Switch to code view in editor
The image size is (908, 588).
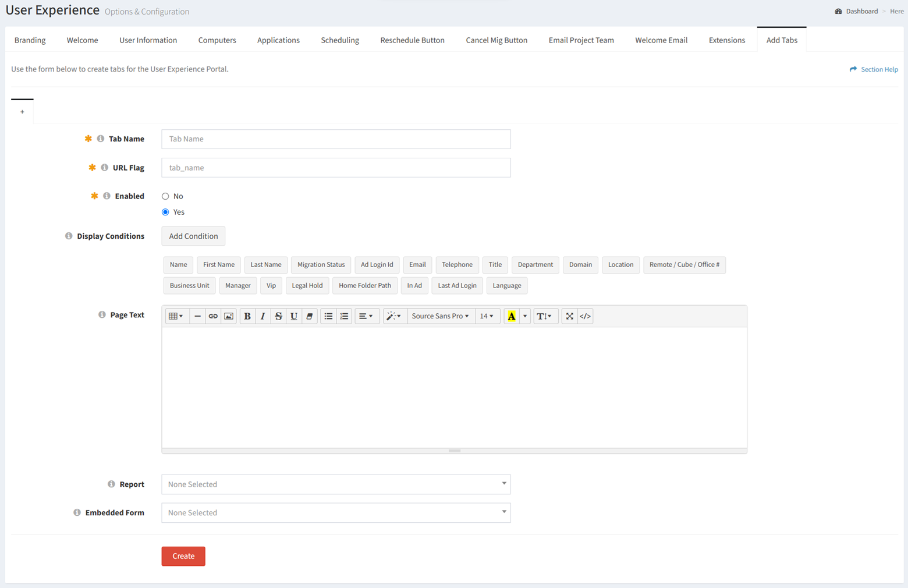coord(586,316)
